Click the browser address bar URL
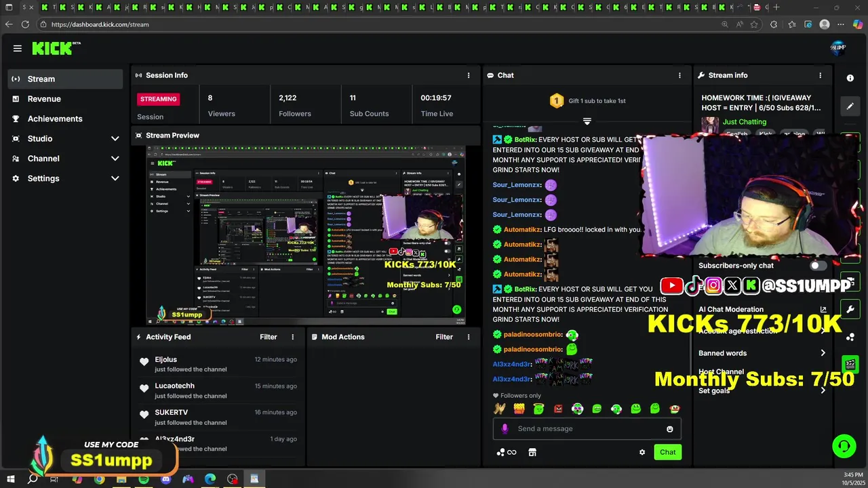 point(100,24)
